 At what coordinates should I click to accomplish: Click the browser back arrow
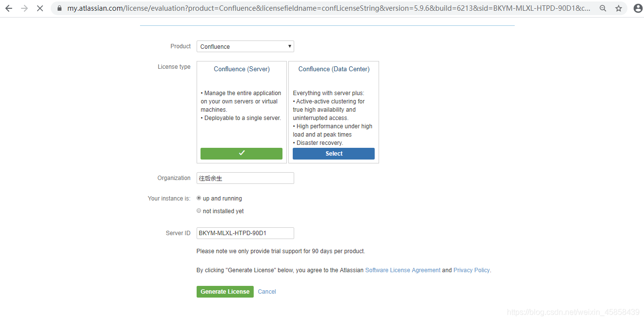pos(8,8)
